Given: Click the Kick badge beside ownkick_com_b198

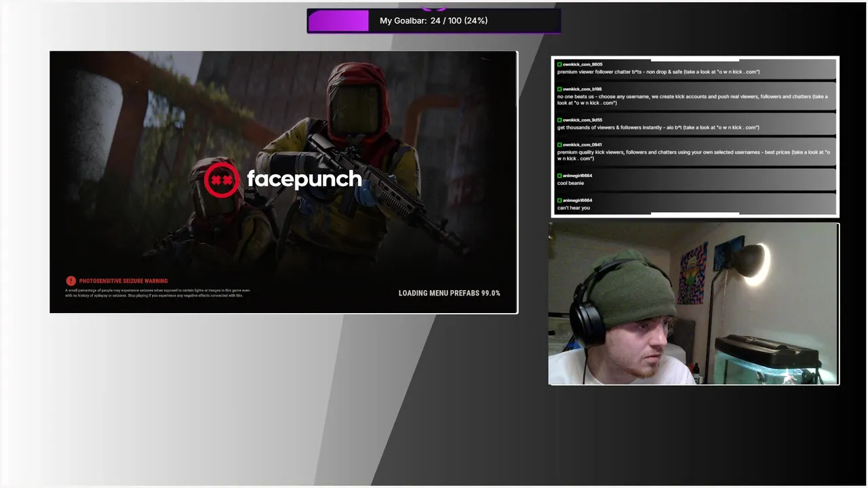Looking at the screenshot, I should (559, 89).
